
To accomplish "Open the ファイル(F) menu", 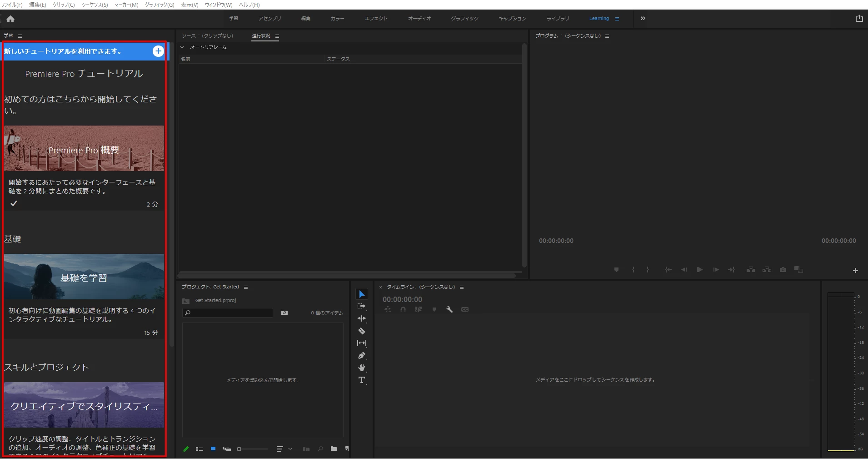I will (x=11, y=5).
